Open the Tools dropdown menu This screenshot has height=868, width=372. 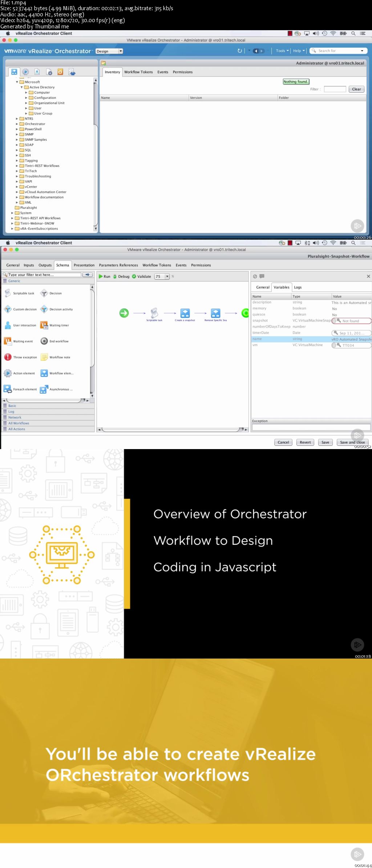pos(282,51)
